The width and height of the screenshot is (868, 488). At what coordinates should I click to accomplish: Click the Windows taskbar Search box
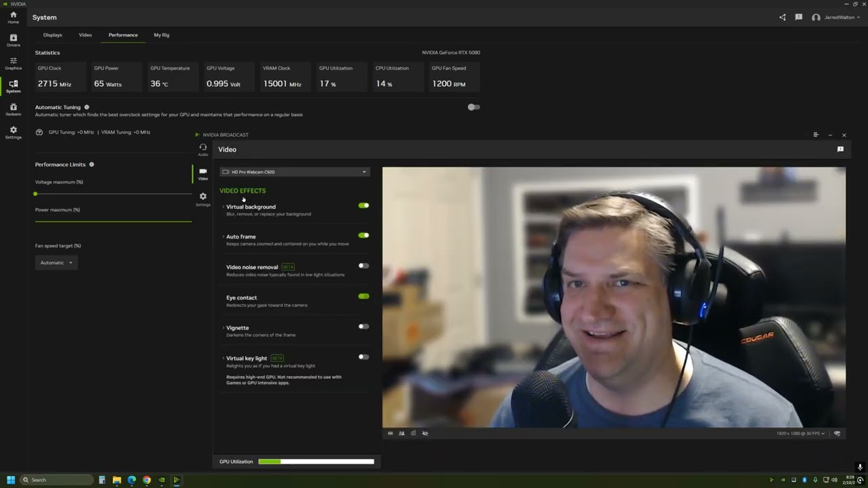point(56,480)
